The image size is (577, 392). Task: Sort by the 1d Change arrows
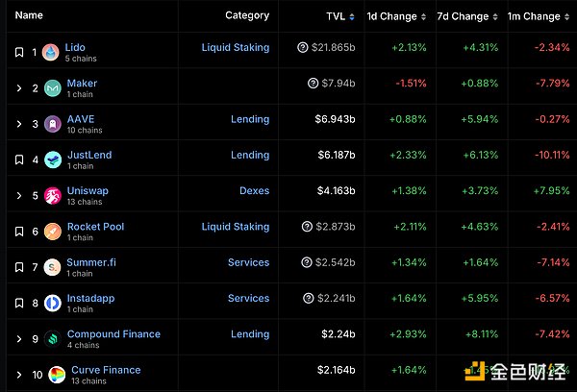(x=425, y=16)
